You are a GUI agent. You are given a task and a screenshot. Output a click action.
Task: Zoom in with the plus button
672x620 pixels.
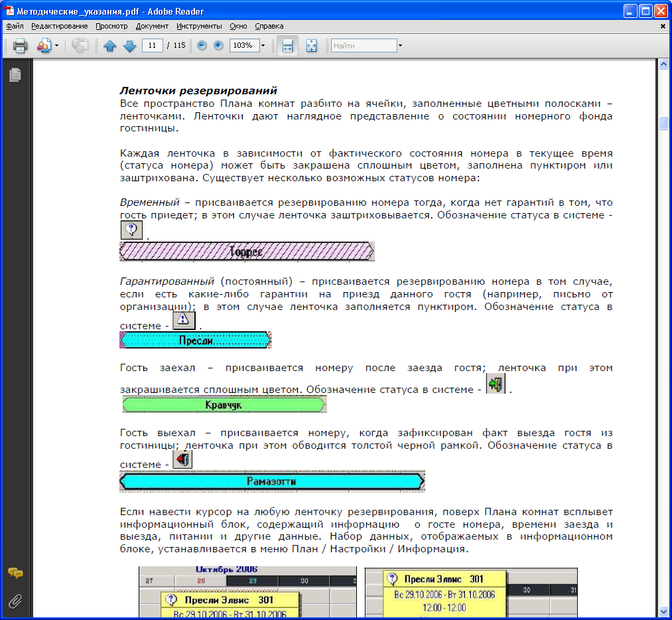[218, 45]
